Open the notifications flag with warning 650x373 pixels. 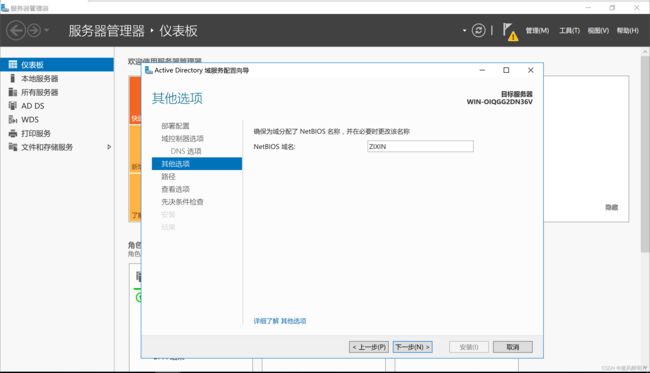pos(510,31)
